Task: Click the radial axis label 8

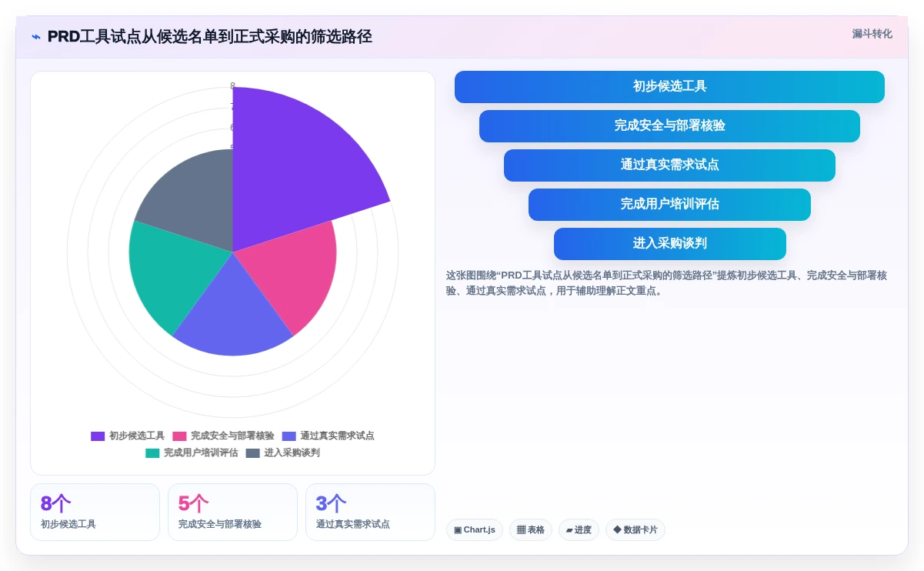Action: [x=232, y=86]
